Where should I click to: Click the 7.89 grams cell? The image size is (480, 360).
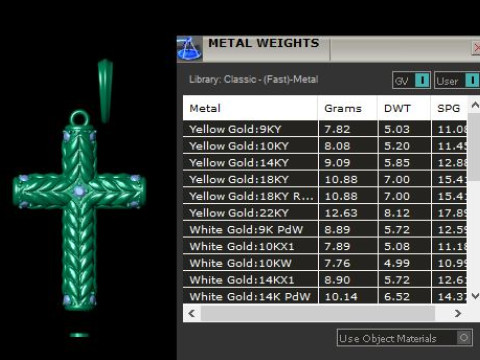pos(348,246)
